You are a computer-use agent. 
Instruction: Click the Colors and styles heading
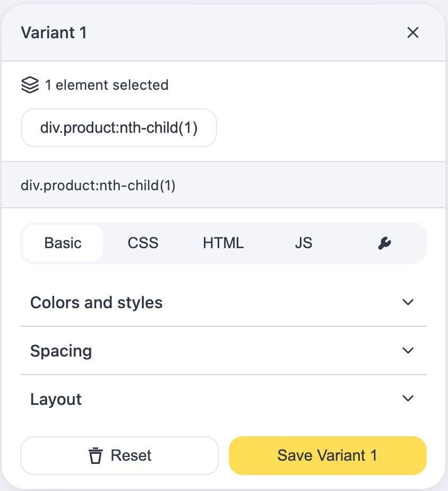96,303
